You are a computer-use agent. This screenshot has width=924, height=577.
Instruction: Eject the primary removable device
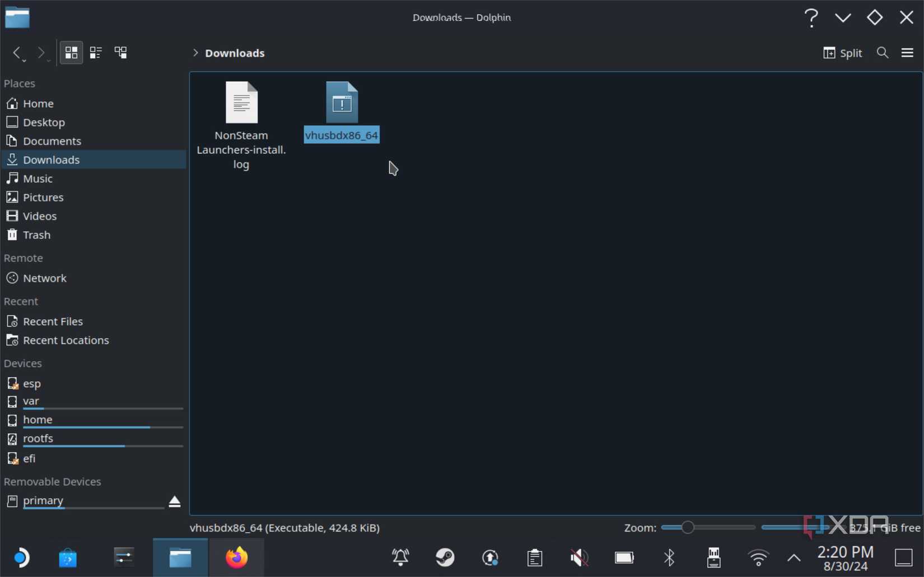(x=174, y=501)
